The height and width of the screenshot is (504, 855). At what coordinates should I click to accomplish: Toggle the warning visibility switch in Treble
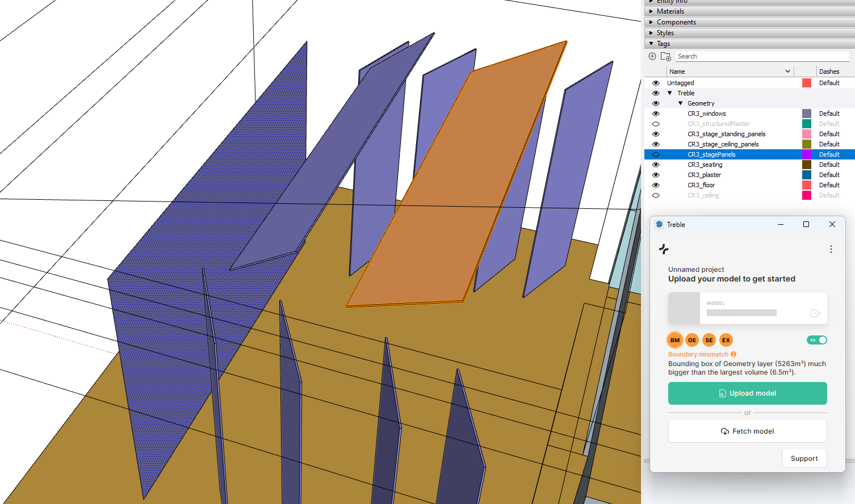817,340
